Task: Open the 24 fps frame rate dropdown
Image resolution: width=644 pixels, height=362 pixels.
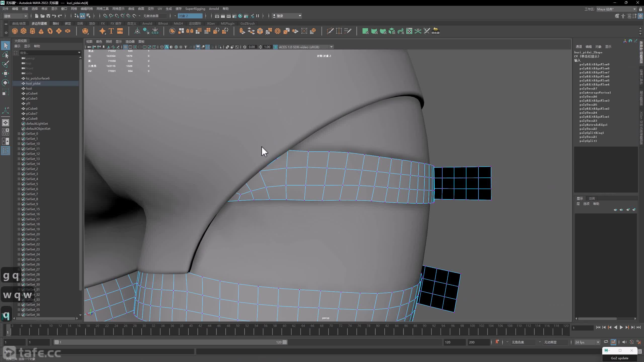Action: point(587,342)
